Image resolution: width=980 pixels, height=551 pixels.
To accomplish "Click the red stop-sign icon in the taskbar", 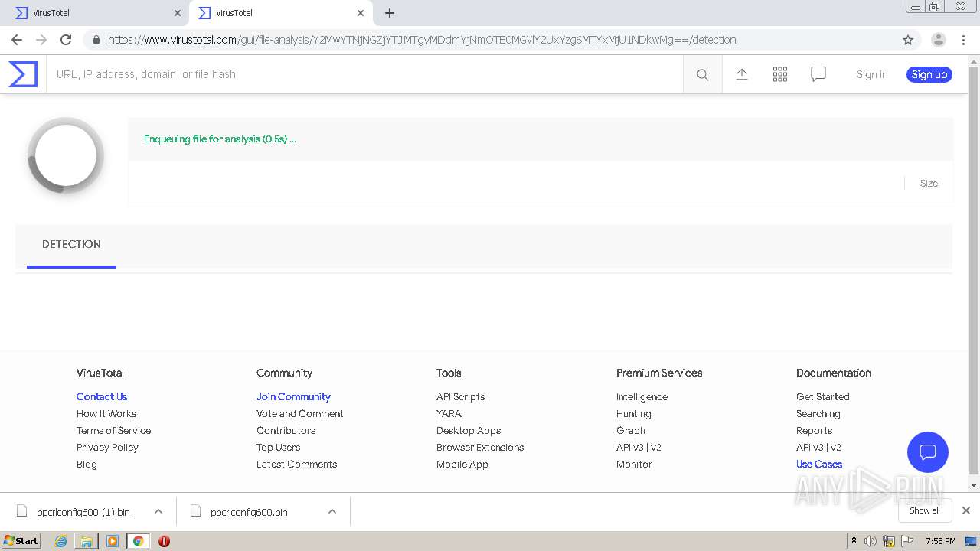I will pyautogui.click(x=164, y=541).
